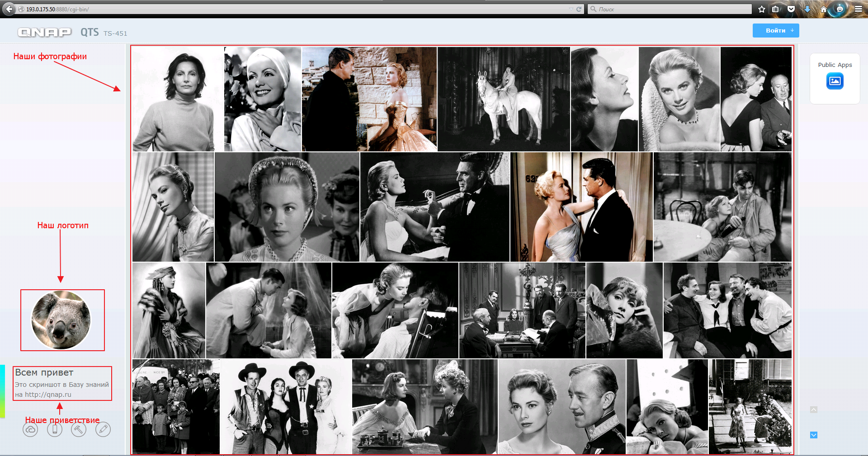Open photo of woman standing on garden steps
The image size is (868, 456).
click(x=750, y=407)
